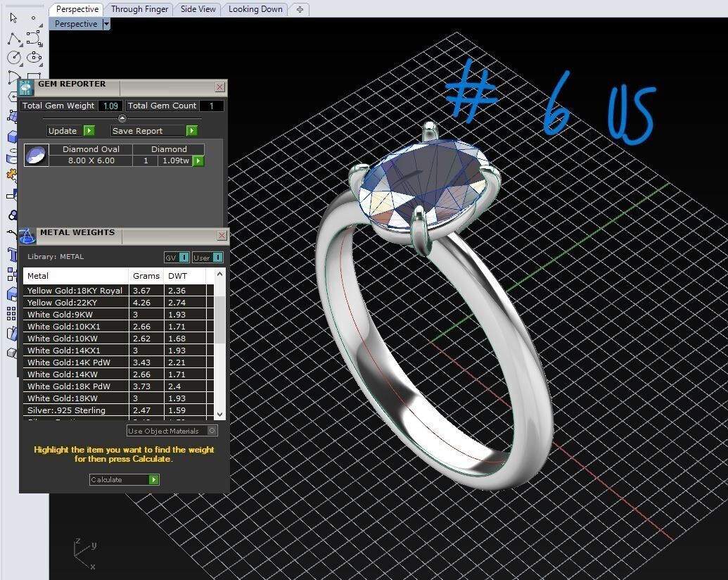This screenshot has width=728, height=580.
Task: Click green arrow beside 1.09tw
Action: (198, 160)
